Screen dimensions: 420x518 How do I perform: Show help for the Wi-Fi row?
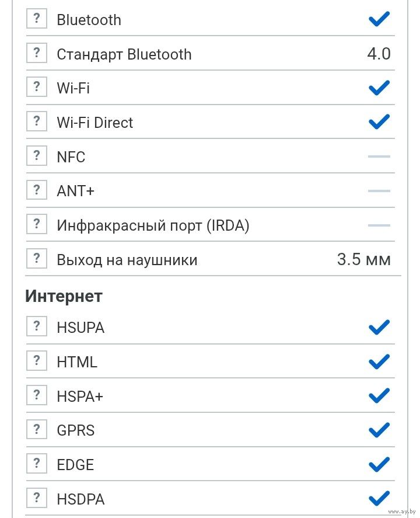coord(36,87)
